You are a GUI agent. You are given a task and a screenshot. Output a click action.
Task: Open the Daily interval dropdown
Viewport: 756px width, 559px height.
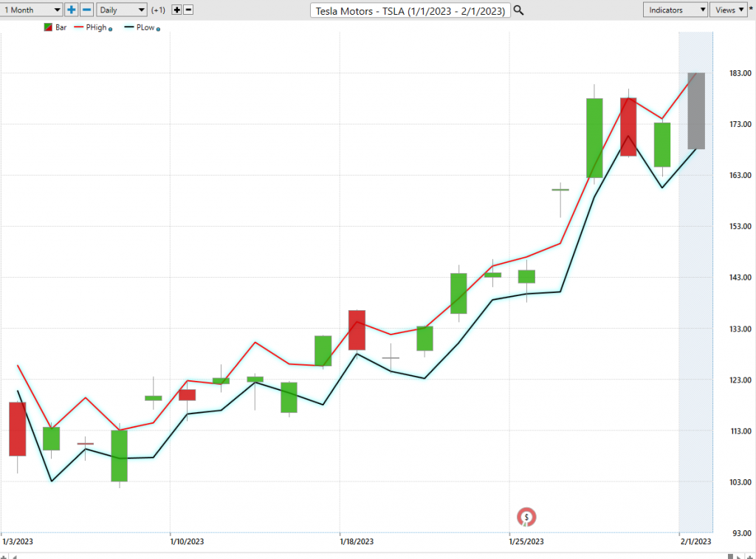[122, 10]
